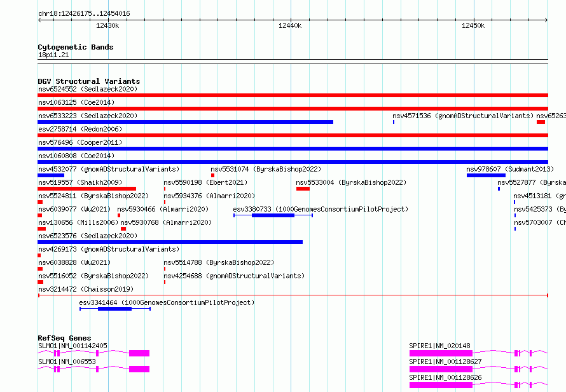The width and height of the screenshot is (566, 392).
Task: Click the 12450k ruler label
Action: [473, 25]
